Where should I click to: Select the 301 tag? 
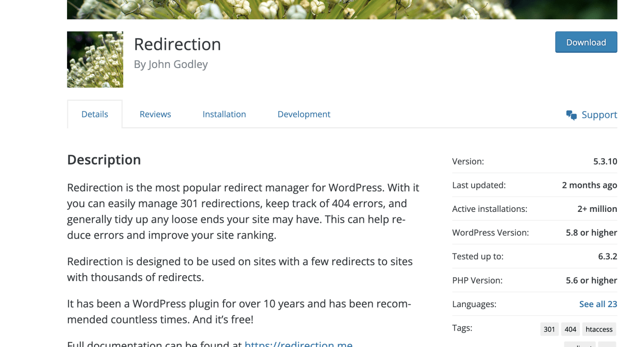point(549,329)
